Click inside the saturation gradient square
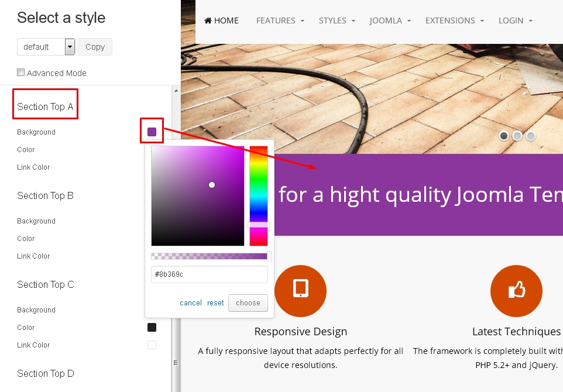Screen dimensions: 563x392 (197, 195)
